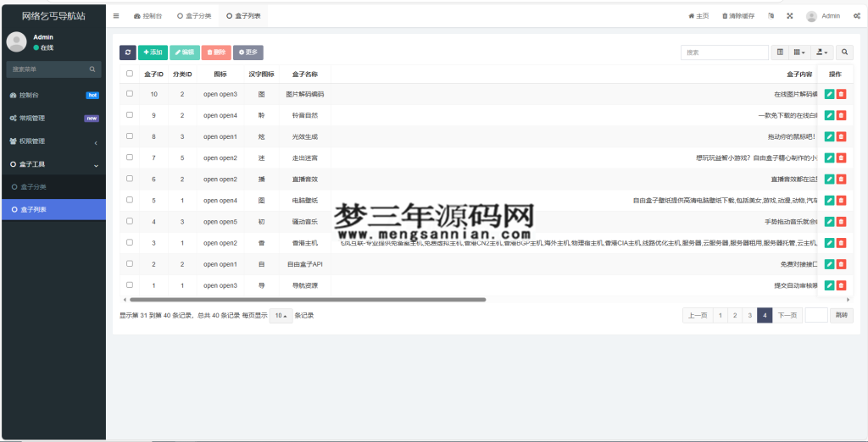Image resolution: width=868 pixels, height=442 pixels.
Task: Check the checkbox for row ID 8
Action: [130, 135]
